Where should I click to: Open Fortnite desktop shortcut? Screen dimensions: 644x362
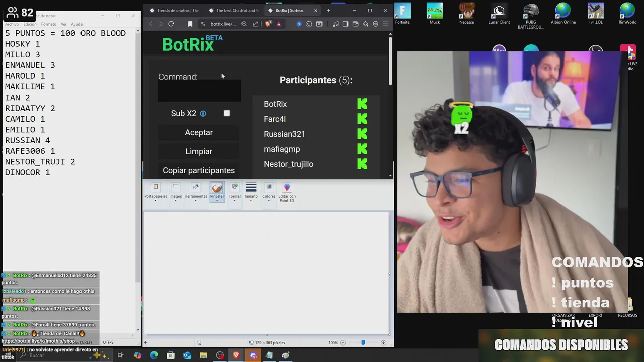tap(403, 14)
